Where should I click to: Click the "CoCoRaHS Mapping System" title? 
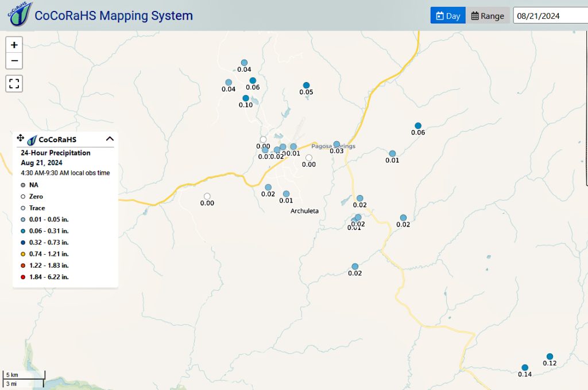tap(114, 15)
